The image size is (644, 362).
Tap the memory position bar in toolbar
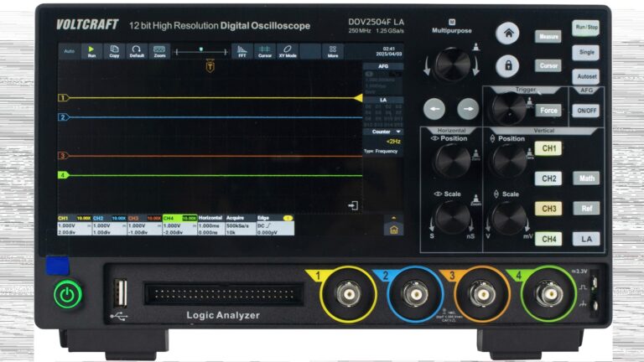coord(201,52)
